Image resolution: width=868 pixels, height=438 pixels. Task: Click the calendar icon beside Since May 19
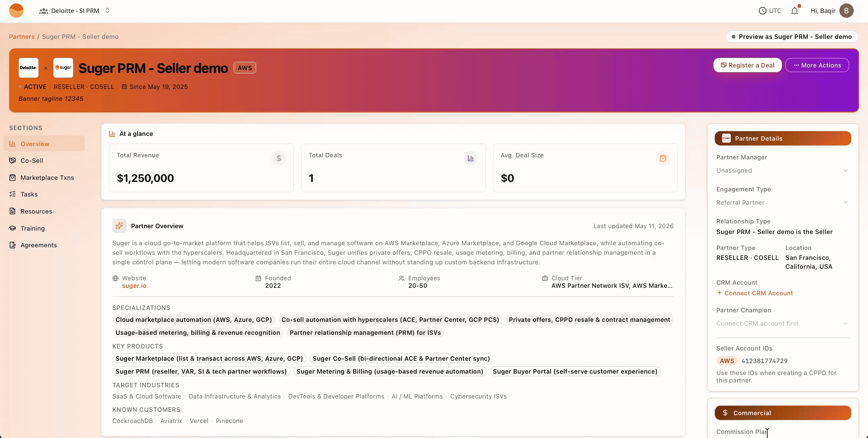tap(124, 87)
